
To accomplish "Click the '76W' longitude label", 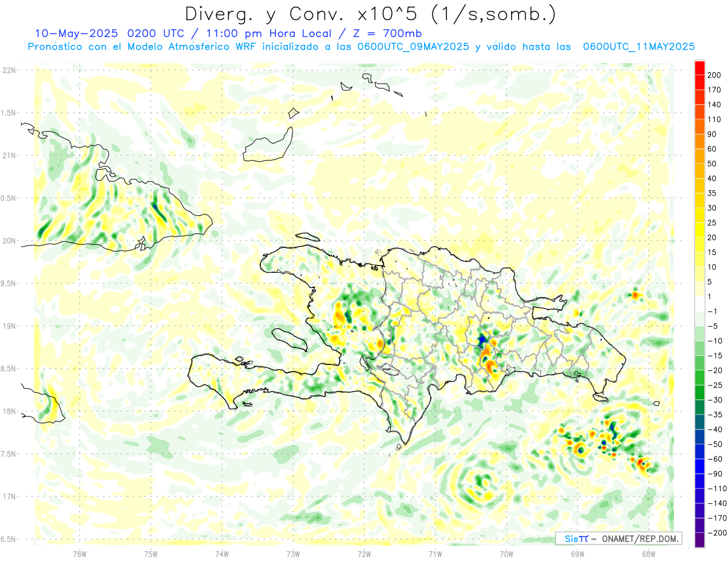I will pyautogui.click(x=79, y=553).
